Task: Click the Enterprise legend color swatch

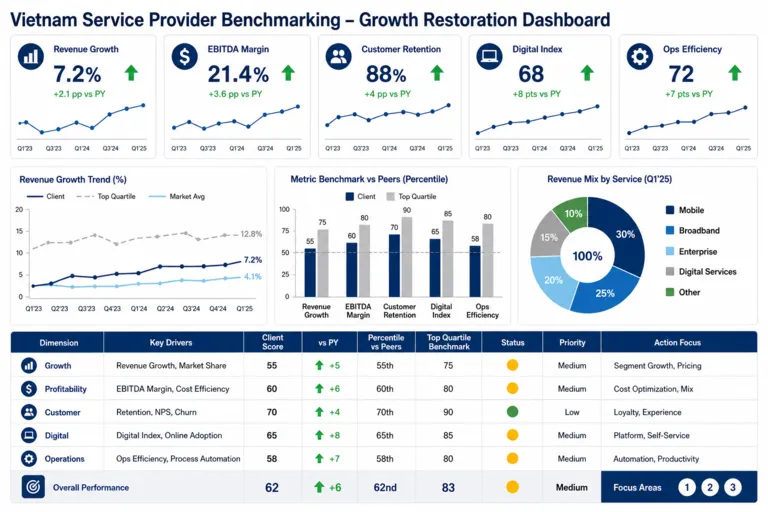Action: (x=670, y=251)
